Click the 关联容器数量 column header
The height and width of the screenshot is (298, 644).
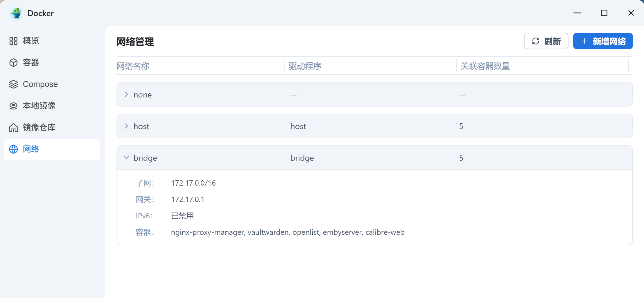click(485, 66)
